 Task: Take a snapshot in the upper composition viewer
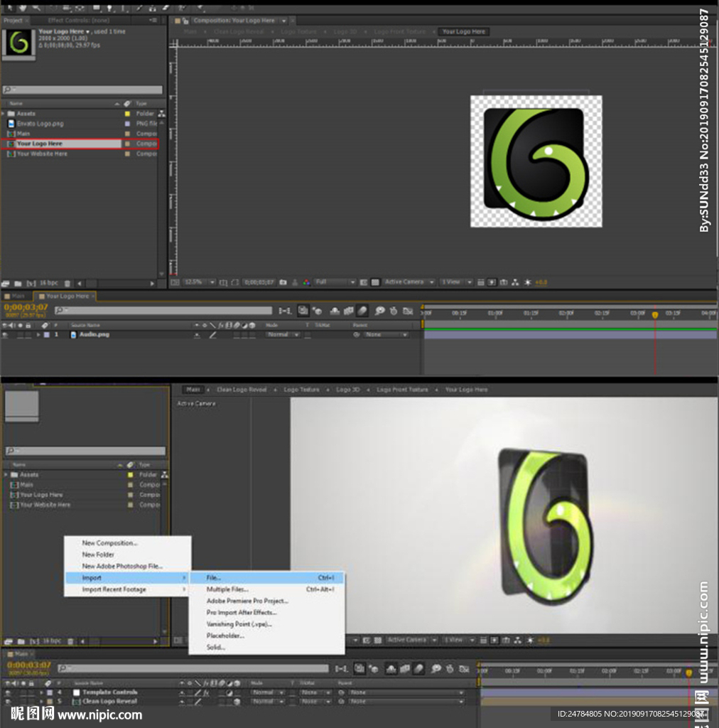click(x=283, y=282)
